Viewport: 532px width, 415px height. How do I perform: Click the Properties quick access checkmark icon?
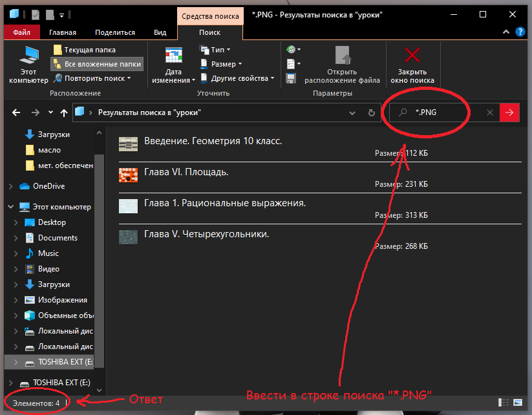pyautogui.click(x=36, y=15)
